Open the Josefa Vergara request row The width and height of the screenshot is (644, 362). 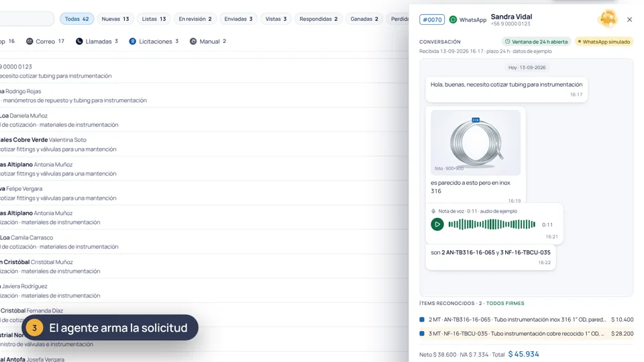[x=204, y=358]
